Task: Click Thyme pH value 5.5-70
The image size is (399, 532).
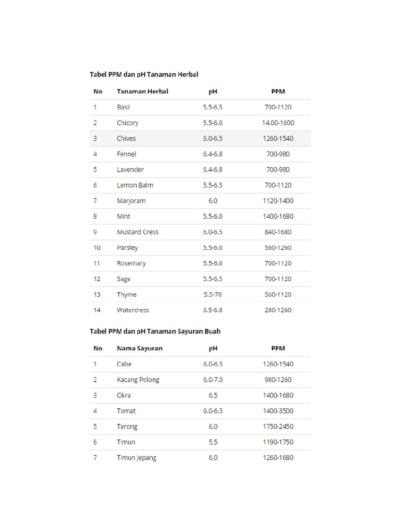Action: coord(212,295)
